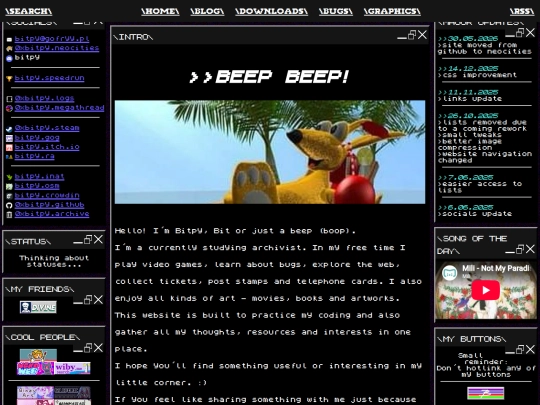Click the 'Thinking about statuses...' status text
Viewport: 540px width, 405px height.
(x=54, y=261)
